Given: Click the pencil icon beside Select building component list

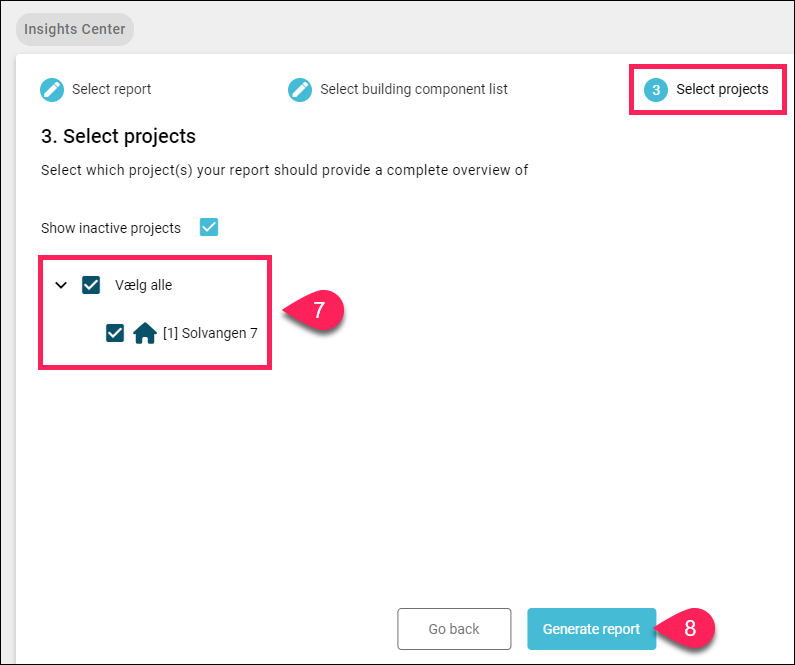Looking at the screenshot, I should pyautogui.click(x=300, y=90).
